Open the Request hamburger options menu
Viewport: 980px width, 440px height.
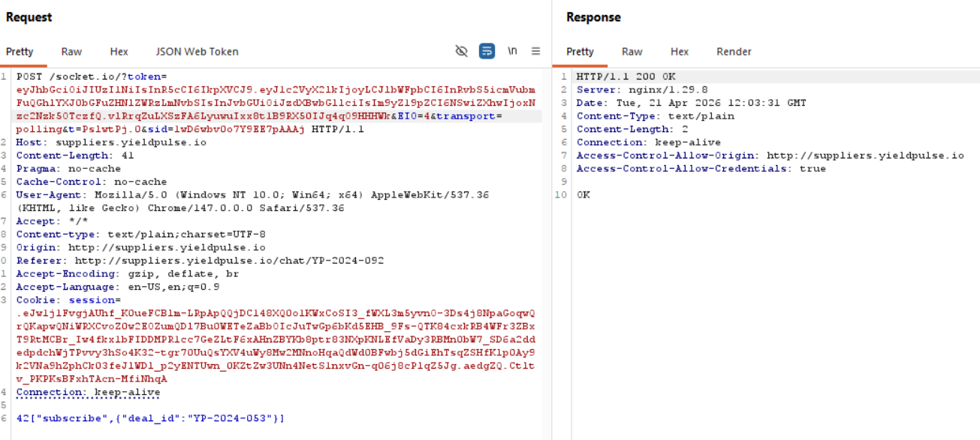coord(535,51)
